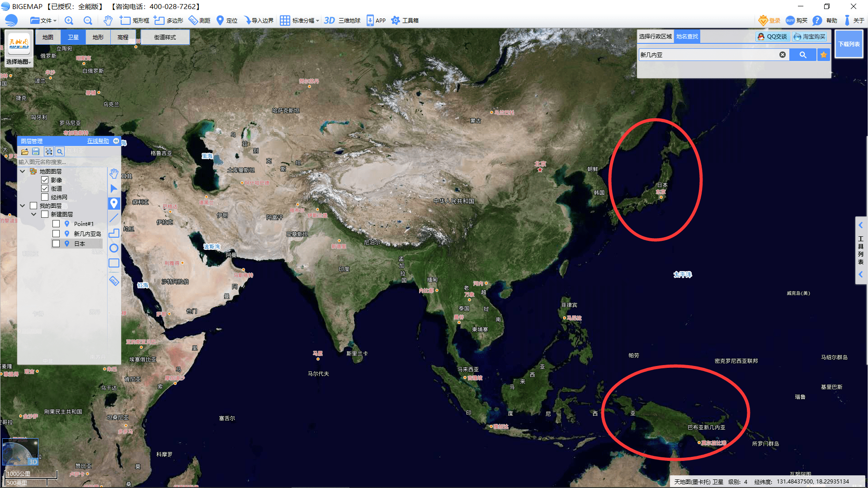Open the 帮助 help menu

[x=825, y=20]
